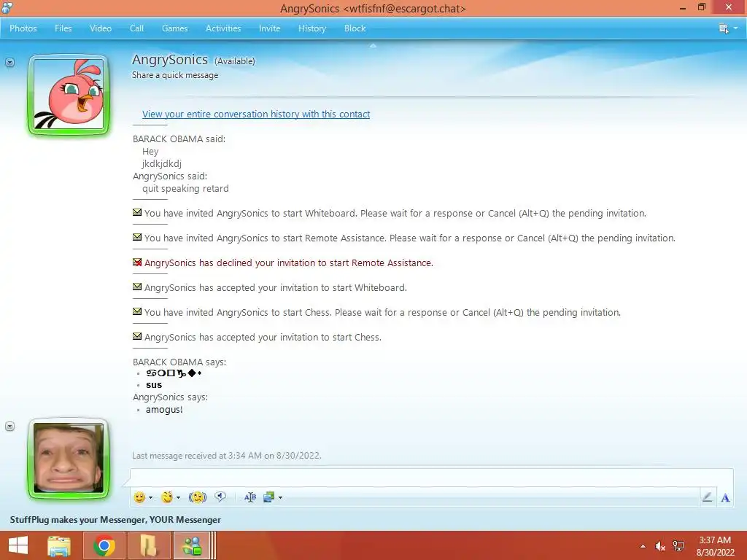This screenshot has width=747, height=560.
Task: Send a nudge with the shaking face icon
Action: (x=197, y=497)
